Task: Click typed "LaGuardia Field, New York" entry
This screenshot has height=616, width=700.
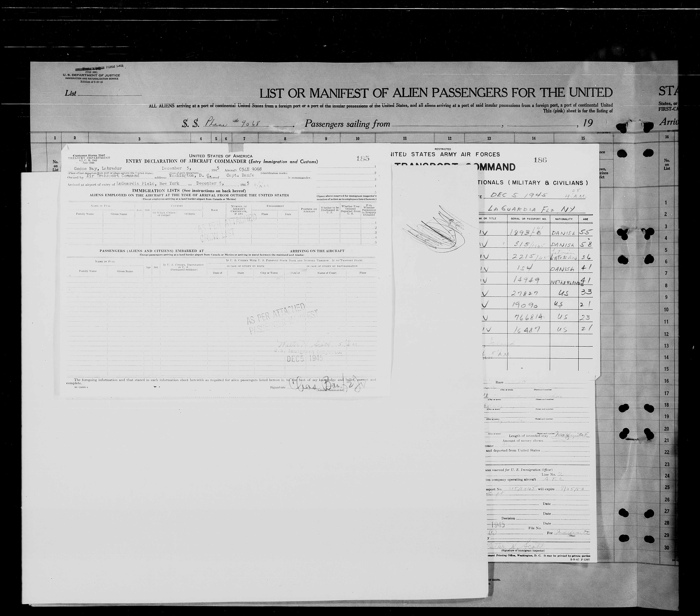Action: point(148,183)
